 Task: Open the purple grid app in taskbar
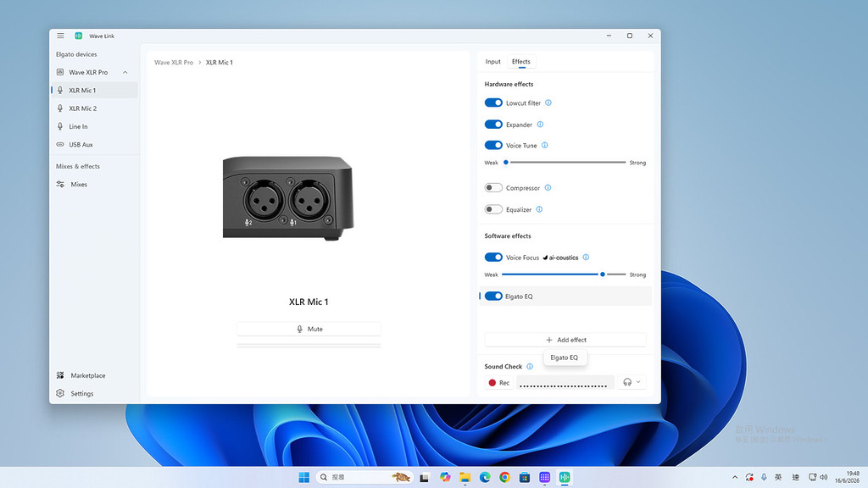click(x=545, y=477)
